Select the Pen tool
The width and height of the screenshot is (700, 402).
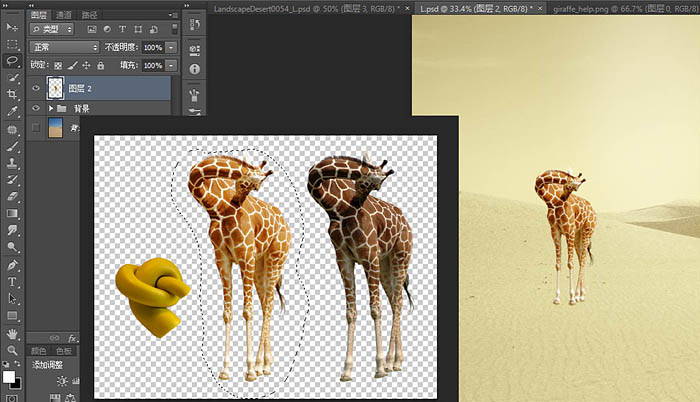(x=13, y=265)
